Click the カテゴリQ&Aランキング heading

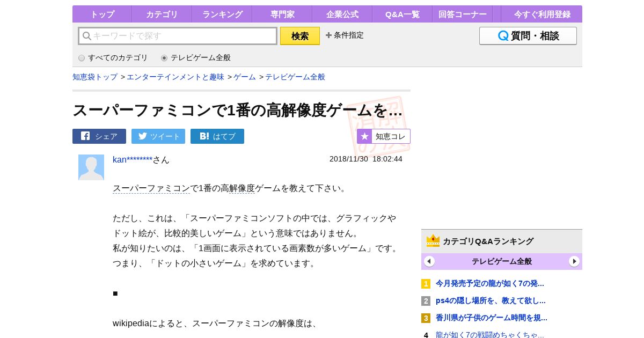488,241
